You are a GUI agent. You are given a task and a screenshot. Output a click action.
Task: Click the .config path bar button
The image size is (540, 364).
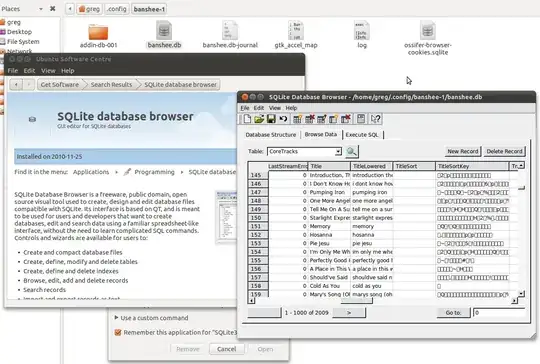[x=116, y=9]
